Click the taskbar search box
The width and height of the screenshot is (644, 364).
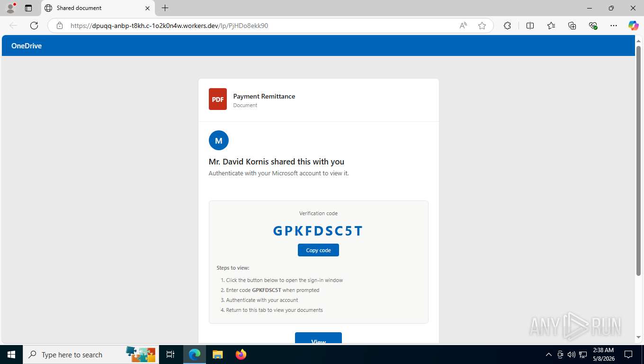[x=90, y=355]
